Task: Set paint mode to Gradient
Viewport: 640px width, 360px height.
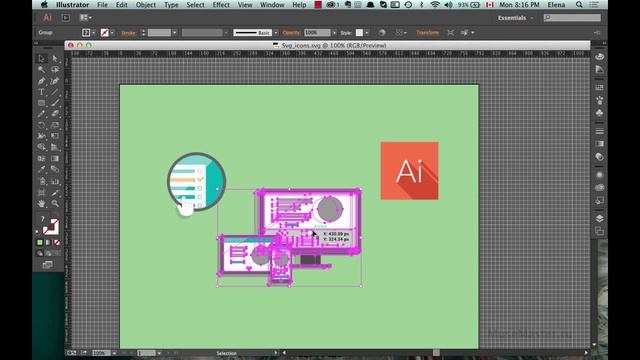Action: coord(48,242)
